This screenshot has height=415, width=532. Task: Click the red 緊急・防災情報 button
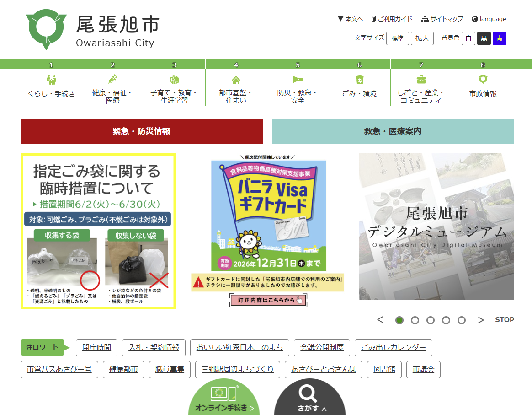click(x=142, y=131)
